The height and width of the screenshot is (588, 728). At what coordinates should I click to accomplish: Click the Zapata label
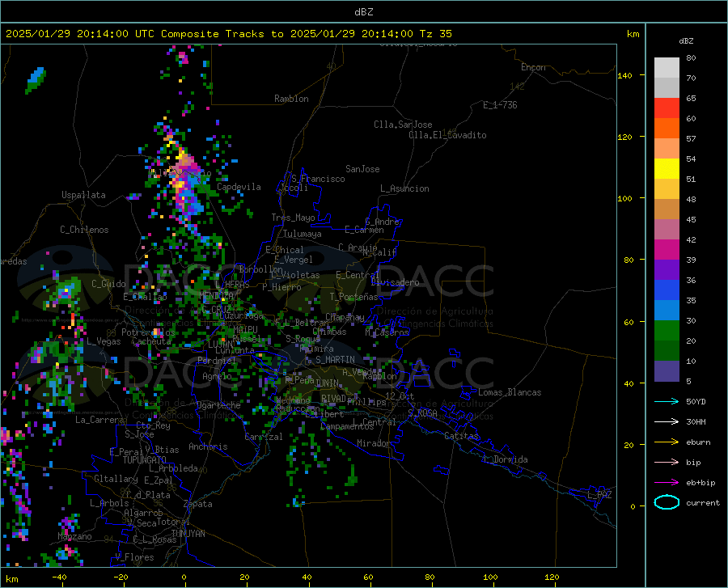point(198,504)
